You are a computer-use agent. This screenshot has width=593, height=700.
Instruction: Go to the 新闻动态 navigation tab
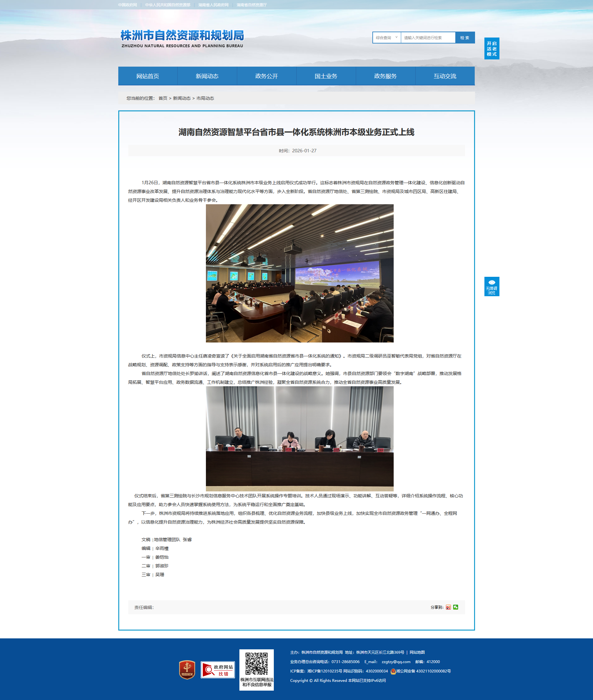(207, 76)
